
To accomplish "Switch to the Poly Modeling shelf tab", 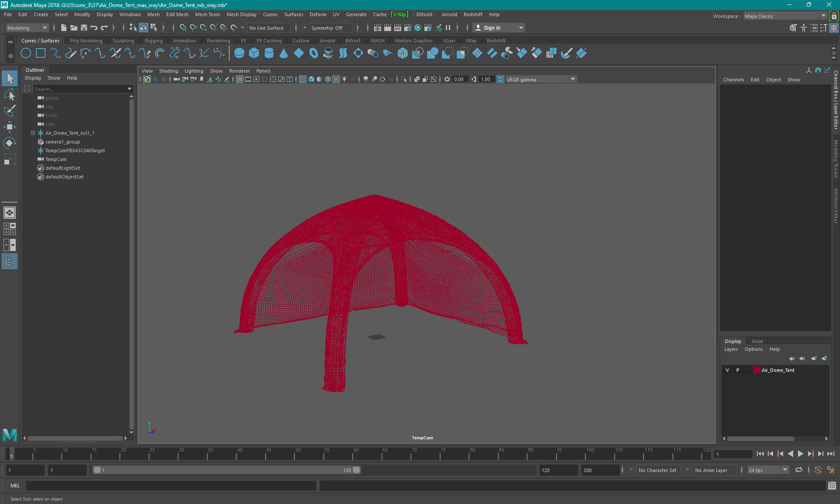I will (86, 41).
